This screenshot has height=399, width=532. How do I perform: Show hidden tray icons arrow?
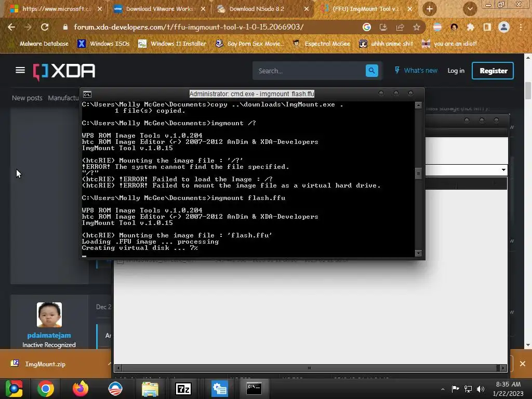tap(443, 389)
